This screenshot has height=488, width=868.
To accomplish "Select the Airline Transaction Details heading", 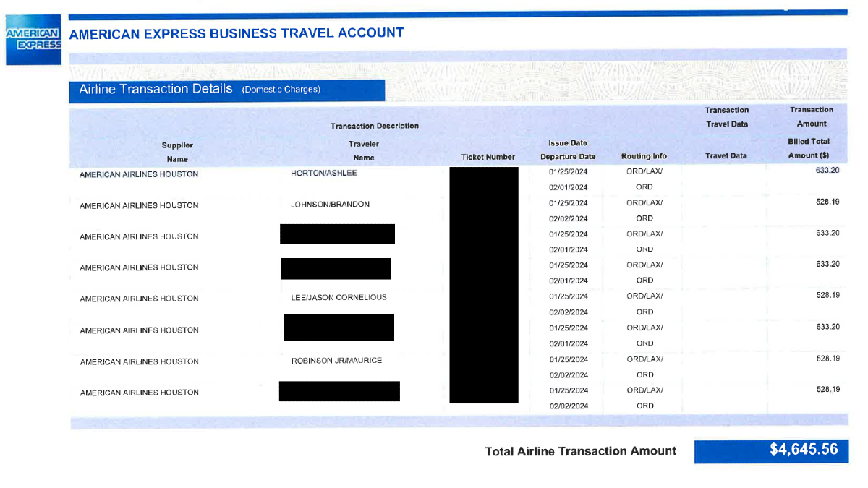I will (156, 89).
